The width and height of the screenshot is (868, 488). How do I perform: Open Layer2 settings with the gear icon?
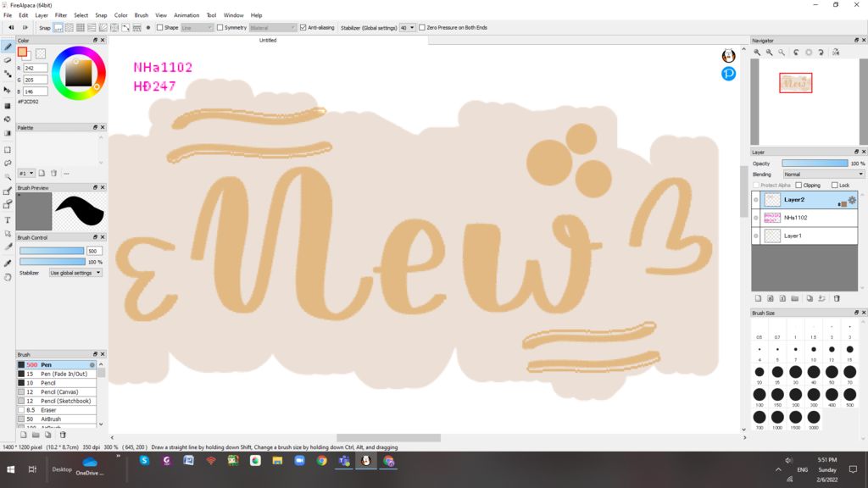click(852, 200)
